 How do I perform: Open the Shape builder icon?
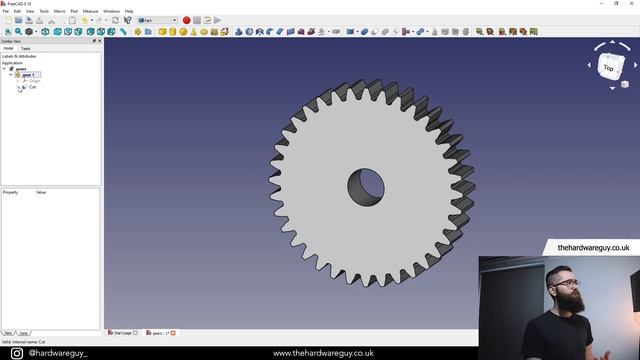click(x=224, y=31)
